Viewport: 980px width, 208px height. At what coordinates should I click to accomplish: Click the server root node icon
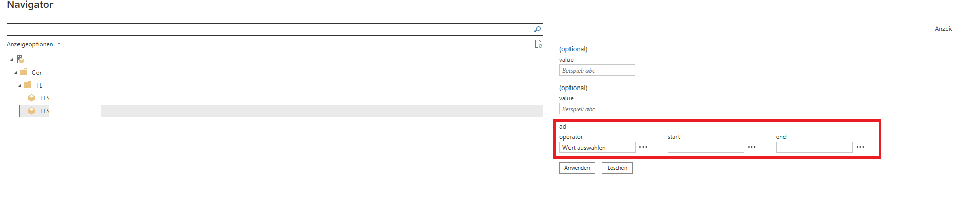pyautogui.click(x=21, y=59)
